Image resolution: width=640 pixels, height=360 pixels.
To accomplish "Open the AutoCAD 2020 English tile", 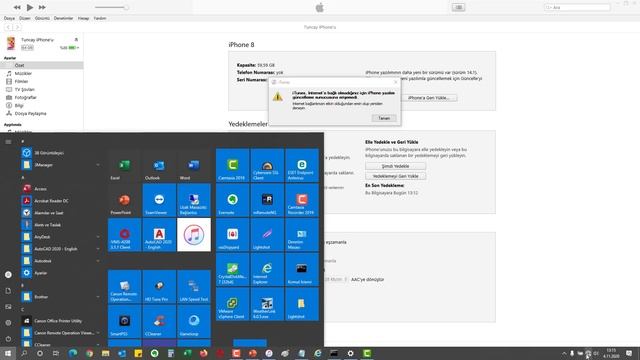I will (x=159, y=235).
